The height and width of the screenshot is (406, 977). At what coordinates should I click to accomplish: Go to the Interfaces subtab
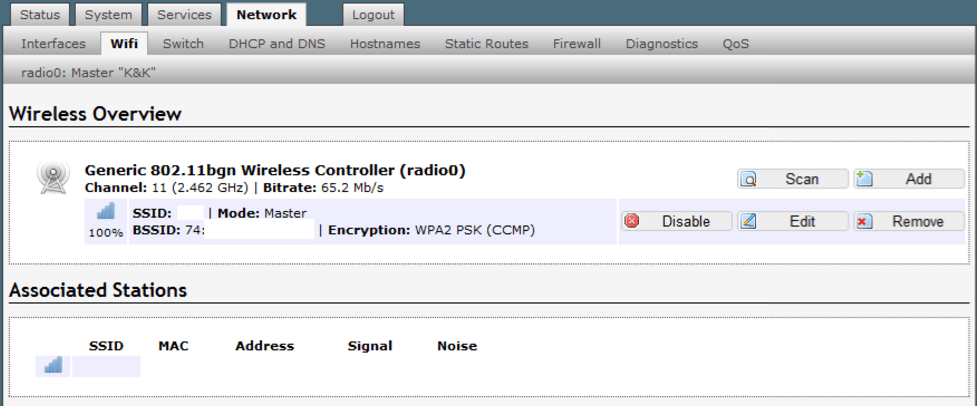click(x=53, y=44)
